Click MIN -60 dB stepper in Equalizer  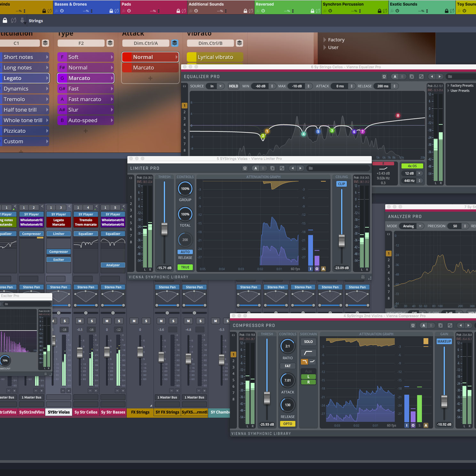pyautogui.click(x=272, y=86)
